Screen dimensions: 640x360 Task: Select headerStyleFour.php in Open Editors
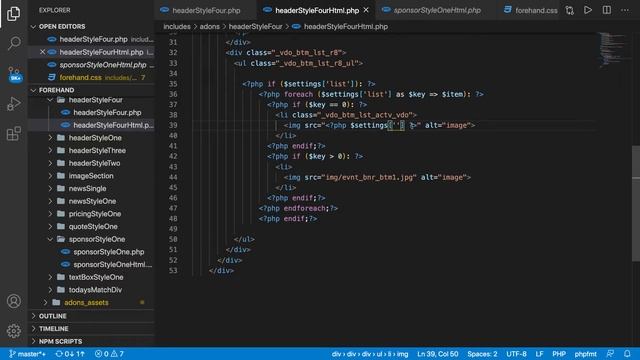click(92, 39)
